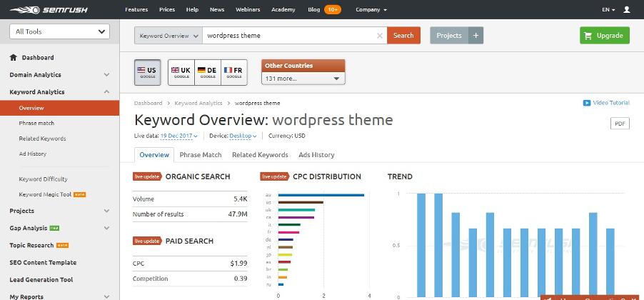Open the Keyword Overview search type dropdown
This screenshot has height=300, width=644.
pyautogui.click(x=168, y=35)
